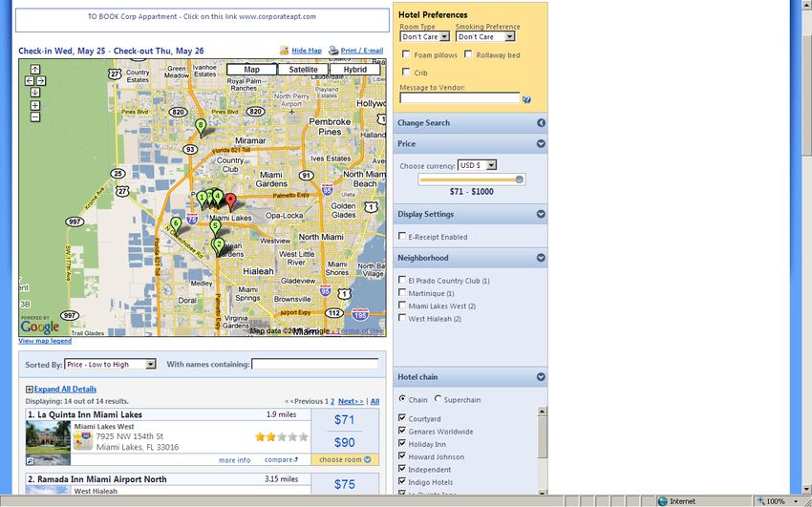The height and width of the screenshot is (507, 812).
Task: Click Message to Vendor text field
Action: [459, 97]
